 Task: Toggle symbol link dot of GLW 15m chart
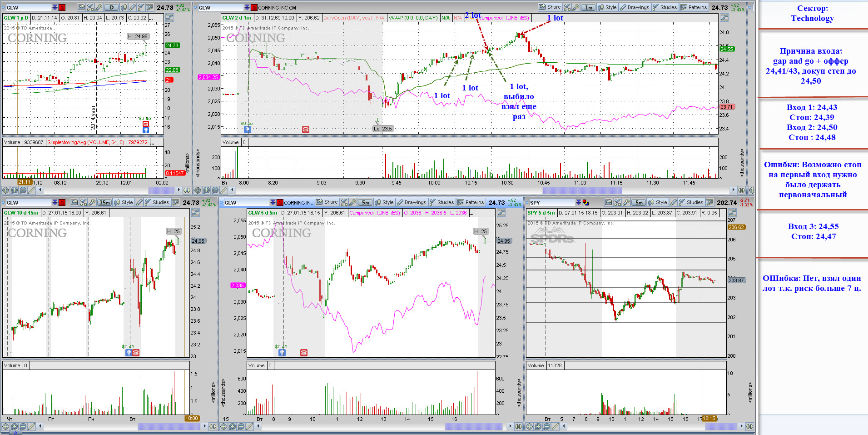[3, 202]
